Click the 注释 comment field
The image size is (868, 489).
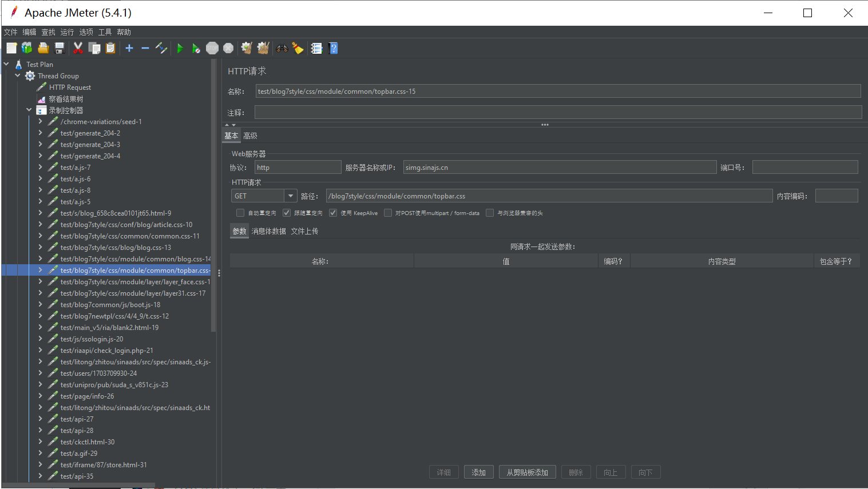click(x=558, y=112)
